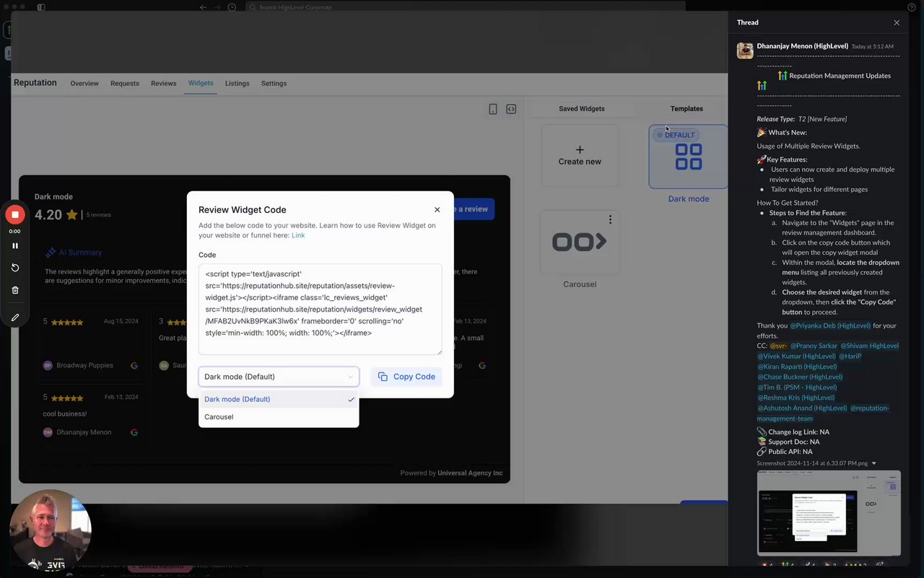Pause the recording
Screen dimensions: 924x578
point(14,245)
